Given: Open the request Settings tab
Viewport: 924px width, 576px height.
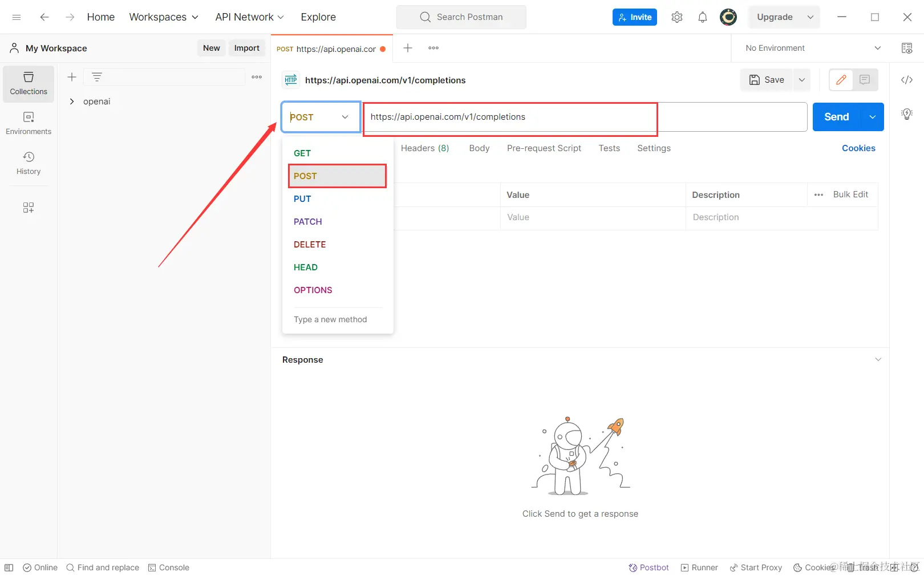Looking at the screenshot, I should [x=654, y=148].
